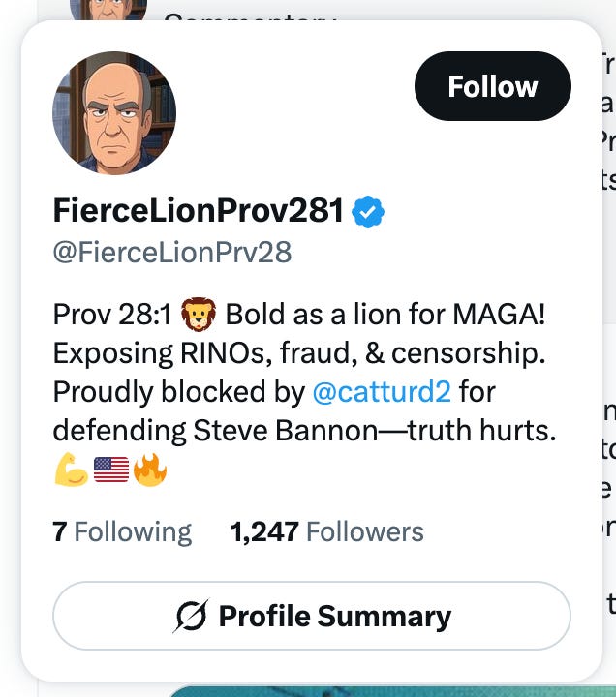This screenshot has height=697, width=616.
Task: Click the American flag emoji
Action: [x=110, y=470]
